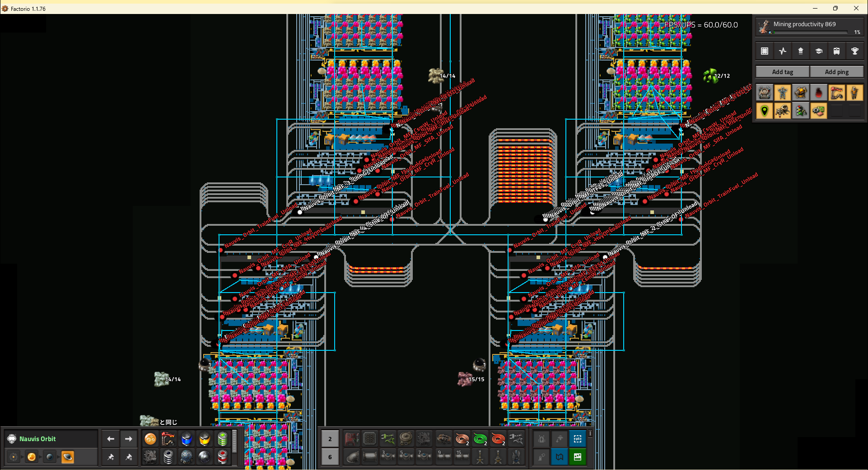Open achievements trophy icon

point(855,51)
